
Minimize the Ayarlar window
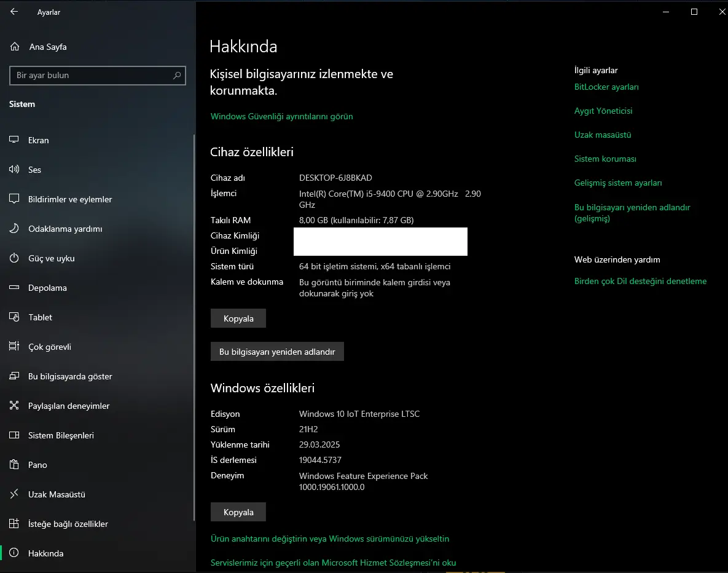click(666, 12)
